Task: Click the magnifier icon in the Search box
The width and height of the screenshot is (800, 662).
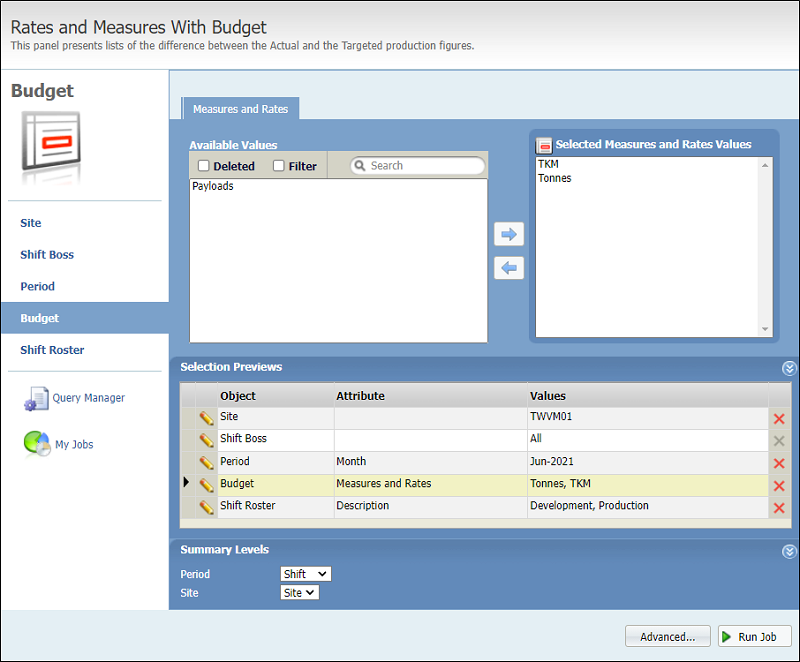Action: point(360,166)
